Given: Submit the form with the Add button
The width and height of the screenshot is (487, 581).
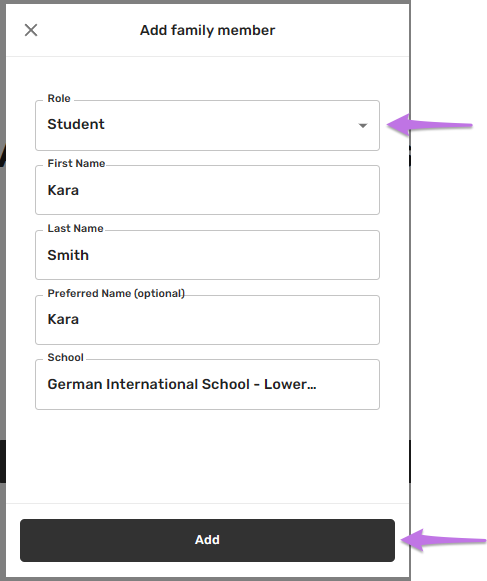Looking at the screenshot, I should tap(207, 540).
